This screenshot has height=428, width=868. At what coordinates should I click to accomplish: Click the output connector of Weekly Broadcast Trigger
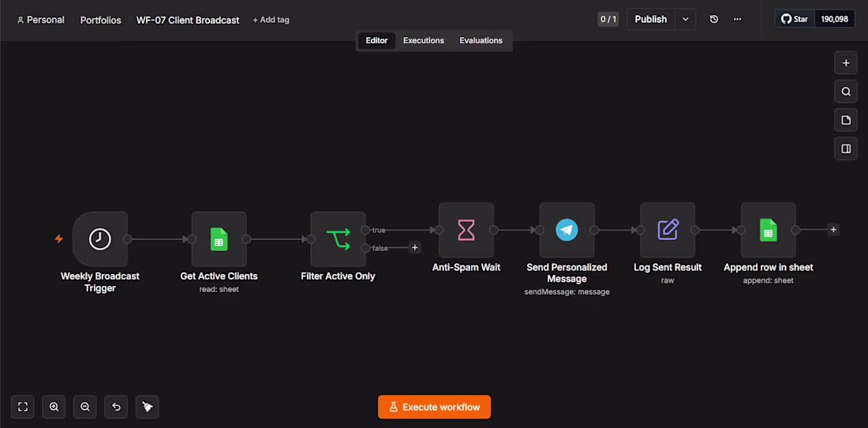[x=127, y=239]
